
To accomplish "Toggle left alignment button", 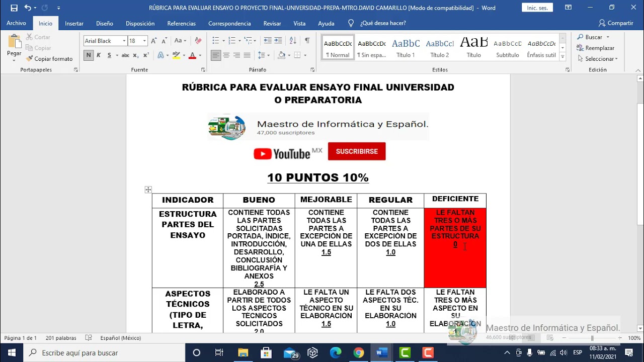I will pos(216,55).
